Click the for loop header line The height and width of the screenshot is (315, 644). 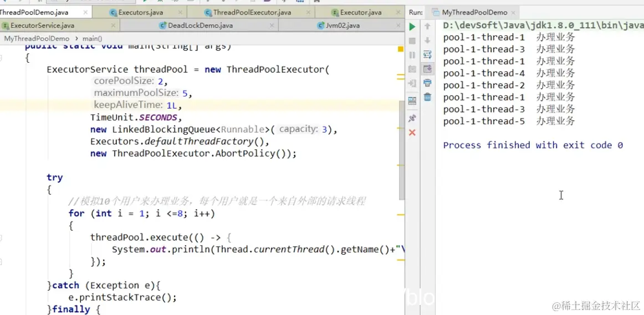point(142,214)
